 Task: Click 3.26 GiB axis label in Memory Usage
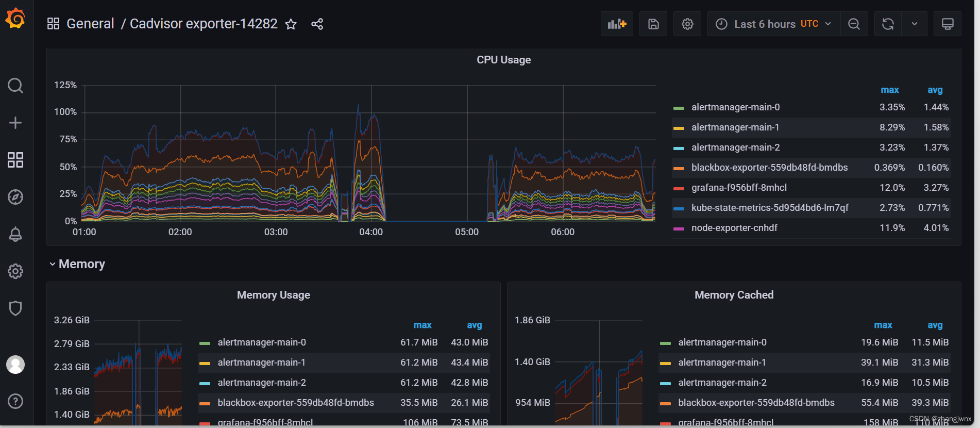[72, 320]
